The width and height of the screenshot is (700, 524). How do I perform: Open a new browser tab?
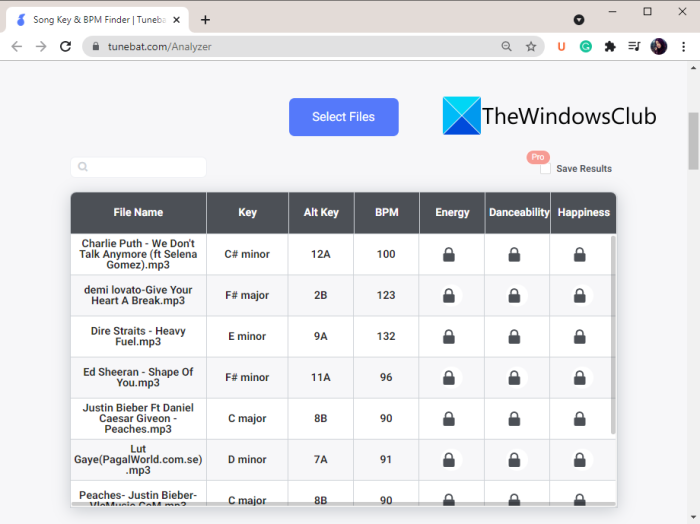[x=205, y=20]
